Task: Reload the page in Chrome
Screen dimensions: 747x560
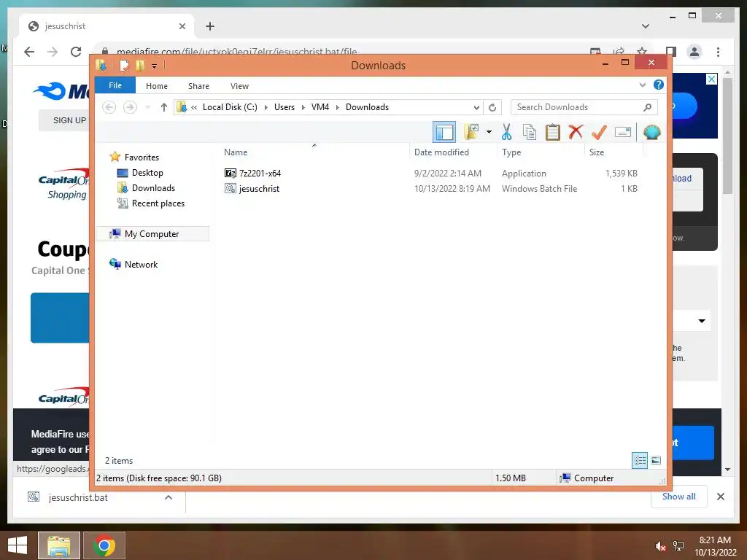Action: click(76, 52)
